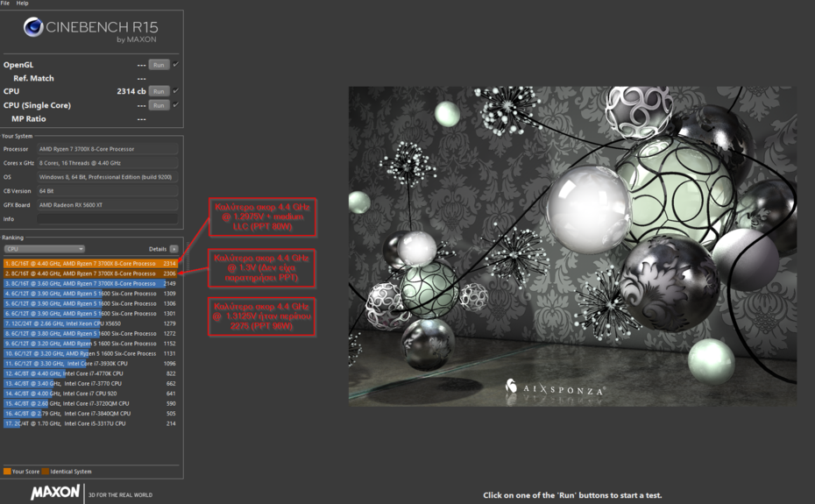Viewport: 815px width, 504px height.
Task: Click the MP Ratio label
Action: 29,119
